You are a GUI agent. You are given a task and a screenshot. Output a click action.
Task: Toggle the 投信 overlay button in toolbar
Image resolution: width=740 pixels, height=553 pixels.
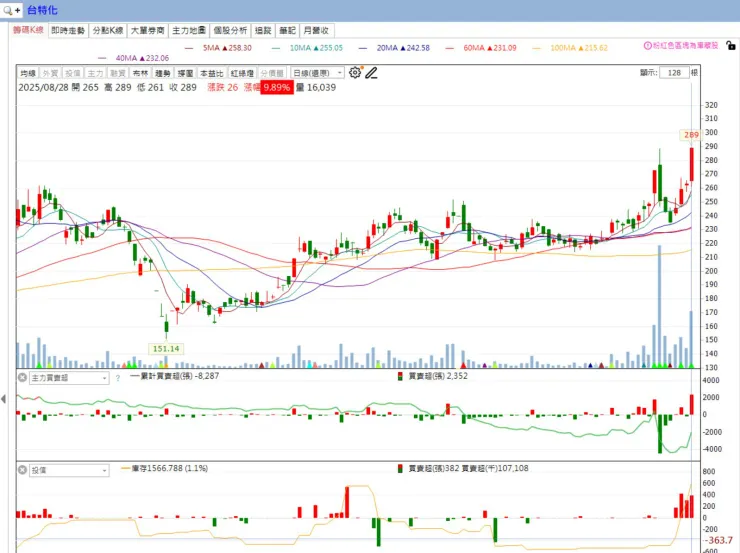click(73, 73)
